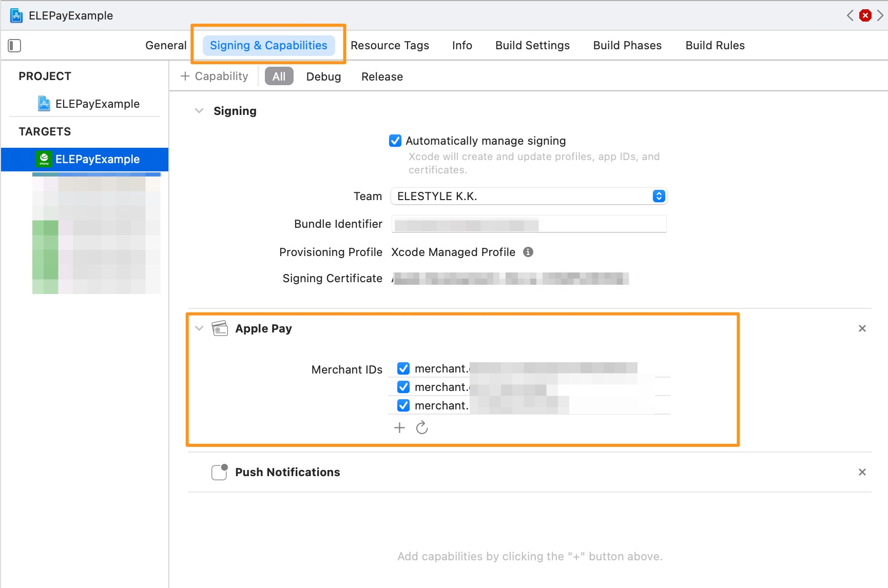
Task: Toggle the sidebar panel icon
Action: pyautogui.click(x=14, y=46)
